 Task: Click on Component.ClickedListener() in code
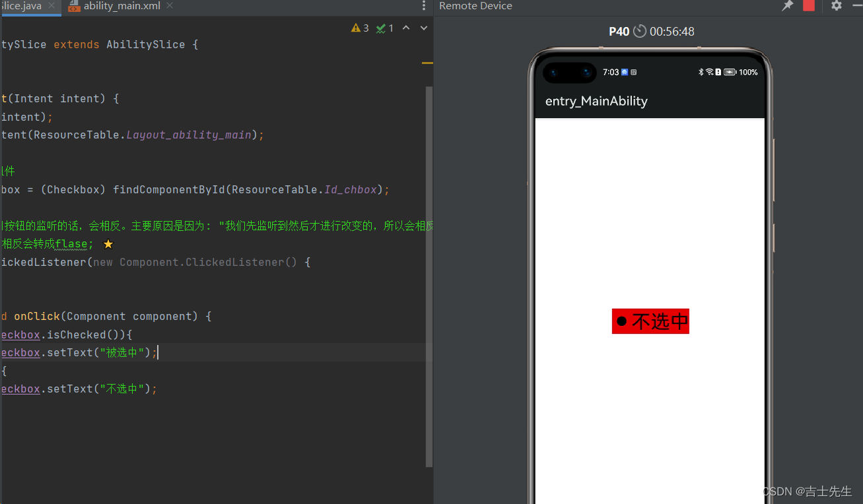(209, 262)
